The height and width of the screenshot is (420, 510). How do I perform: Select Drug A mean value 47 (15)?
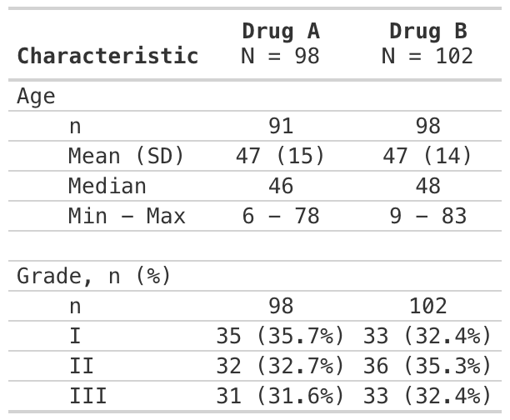click(x=281, y=156)
